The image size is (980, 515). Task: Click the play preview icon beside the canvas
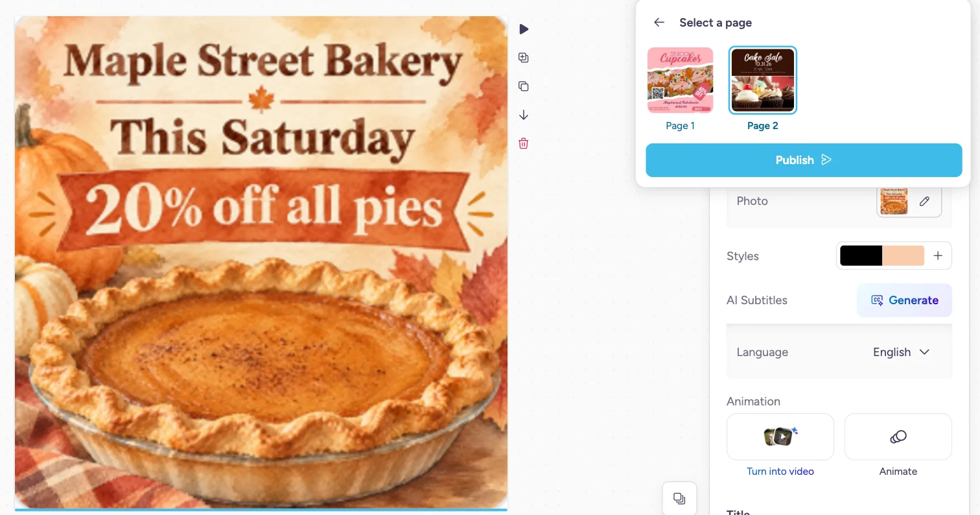[x=524, y=29]
